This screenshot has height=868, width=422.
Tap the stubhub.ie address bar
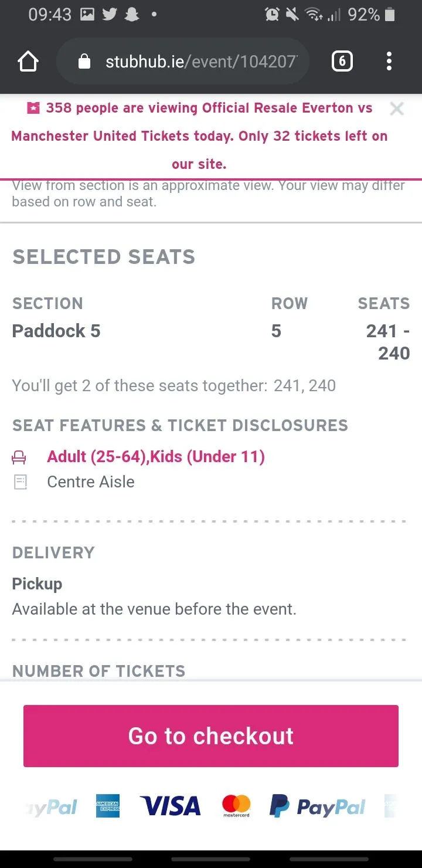point(199,62)
